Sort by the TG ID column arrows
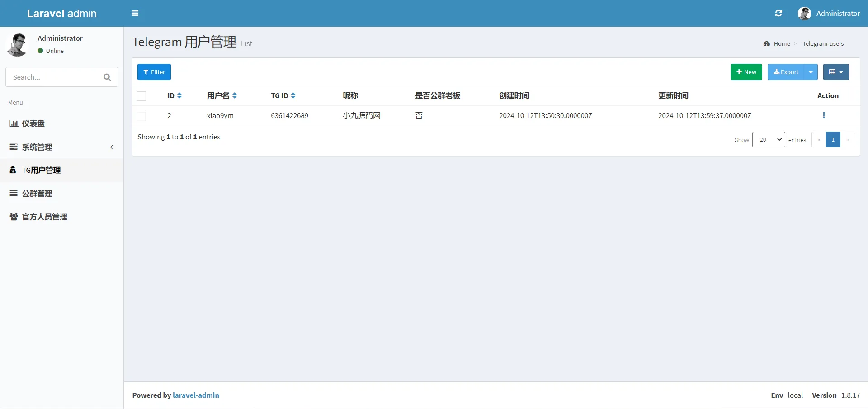Viewport: 868px width, 409px height. (293, 96)
